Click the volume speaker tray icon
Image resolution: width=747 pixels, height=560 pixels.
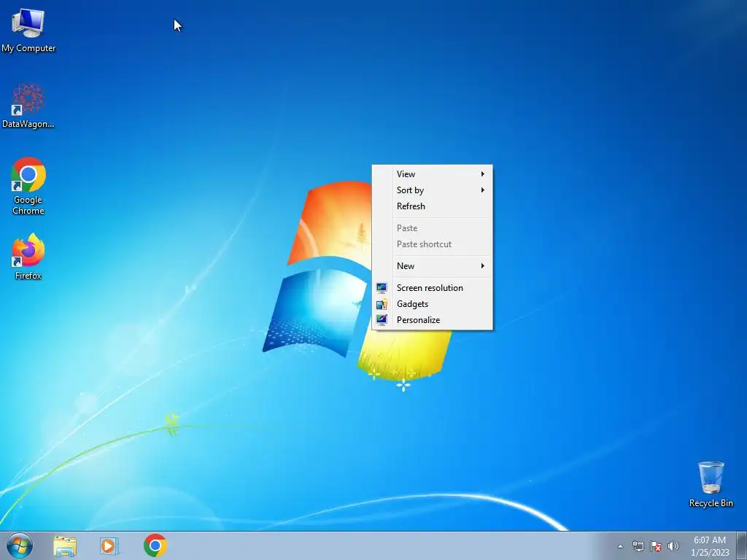[673, 546]
